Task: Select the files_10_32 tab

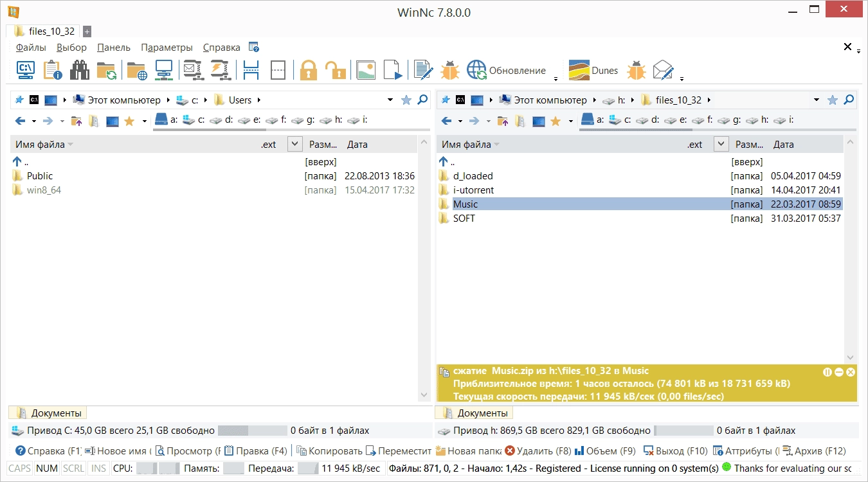Action: pos(44,31)
